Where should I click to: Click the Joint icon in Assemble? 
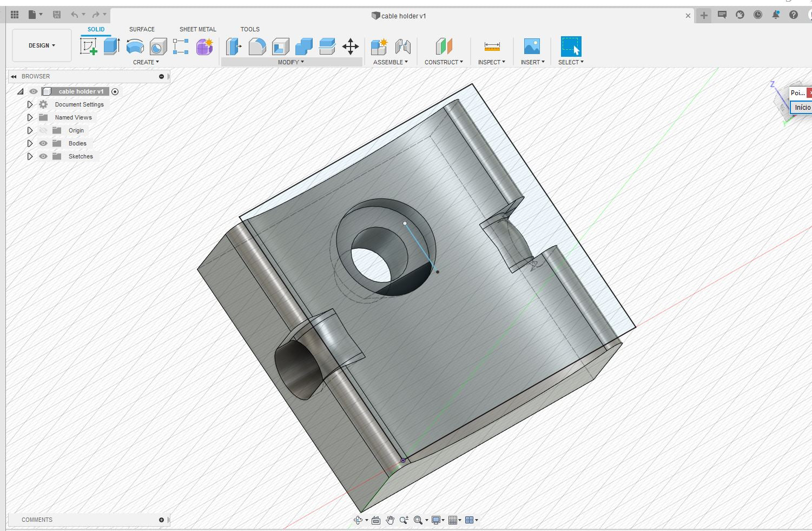402,47
